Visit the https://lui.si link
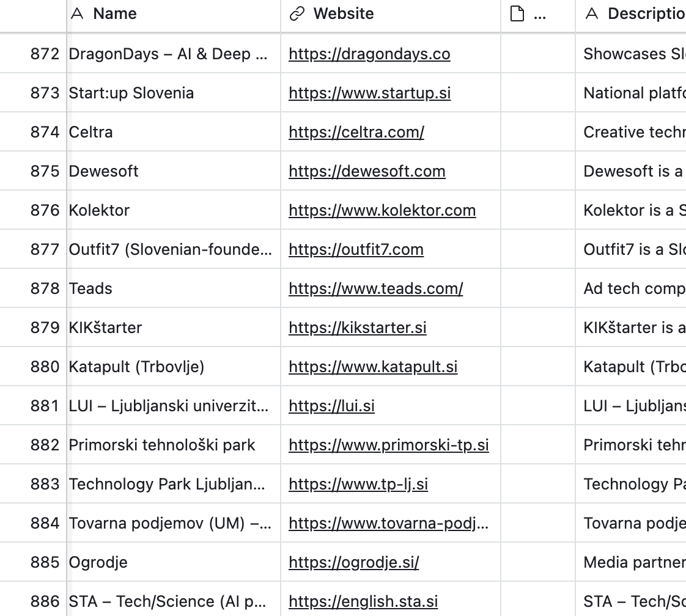This screenshot has width=686, height=616. [x=331, y=406]
